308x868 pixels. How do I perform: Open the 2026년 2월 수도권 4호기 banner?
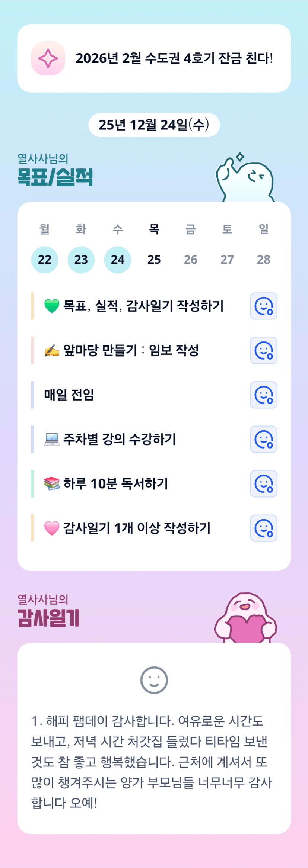[174, 58]
